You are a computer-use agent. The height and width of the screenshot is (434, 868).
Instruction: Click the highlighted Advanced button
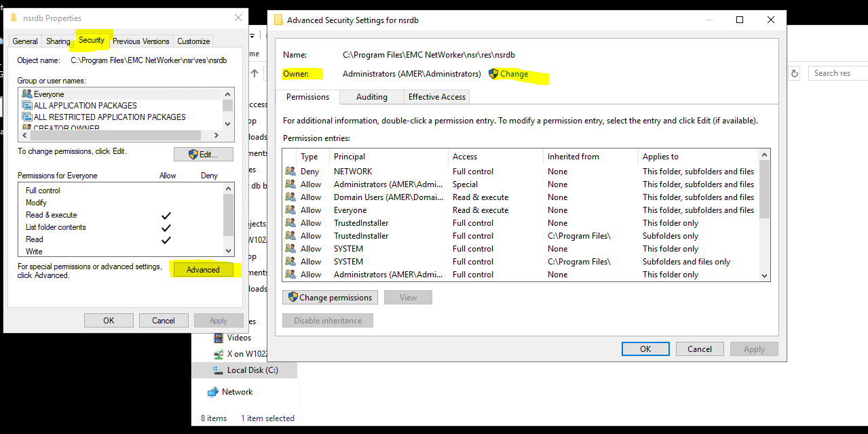[202, 269]
